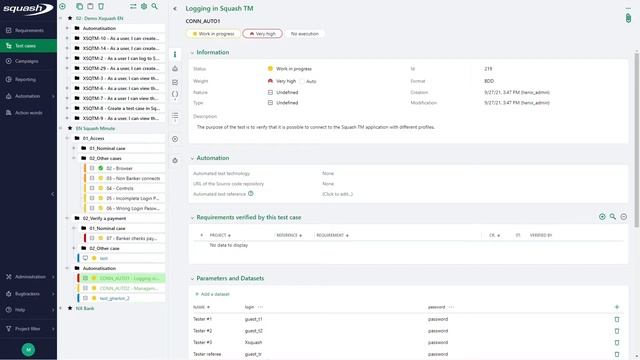Select the 'test_gherkin_2' test case
The image size is (640, 360).
[x=115, y=298]
